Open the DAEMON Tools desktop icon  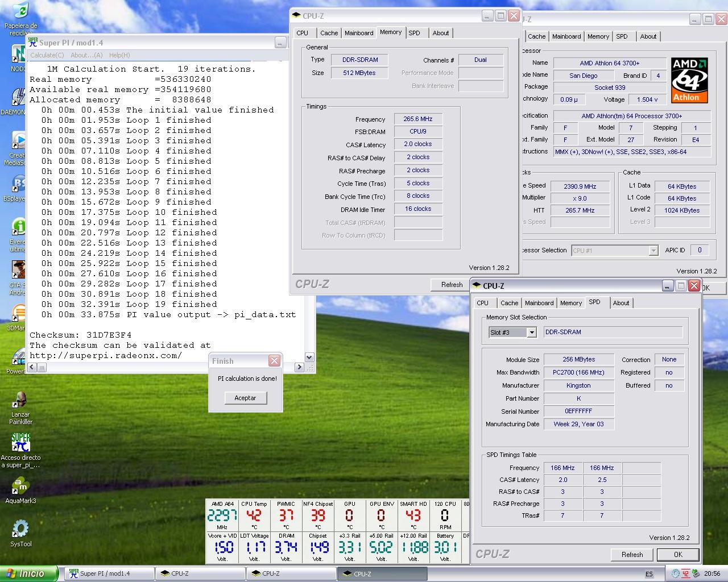click(x=18, y=97)
